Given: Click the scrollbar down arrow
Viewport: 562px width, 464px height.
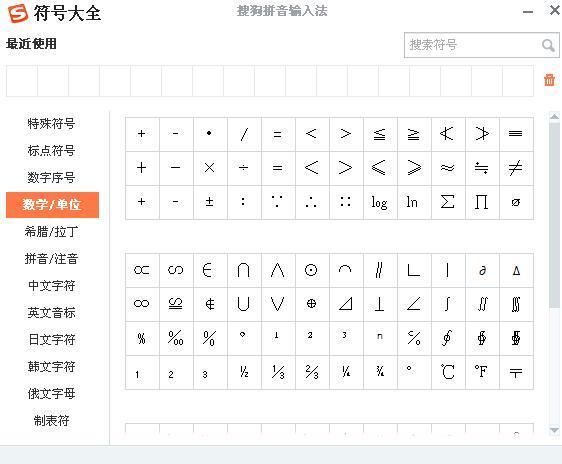Looking at the screenshot, I should click(x=554, y=430).
